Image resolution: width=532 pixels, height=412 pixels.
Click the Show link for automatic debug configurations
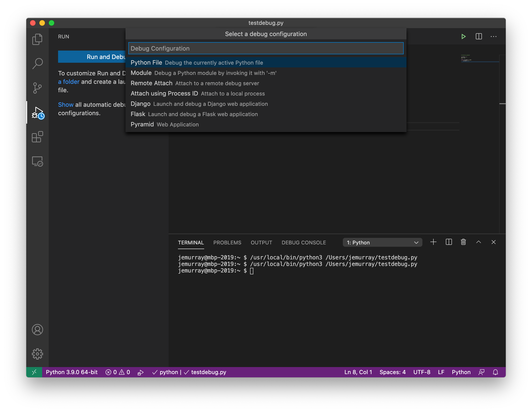pos(66,104)
